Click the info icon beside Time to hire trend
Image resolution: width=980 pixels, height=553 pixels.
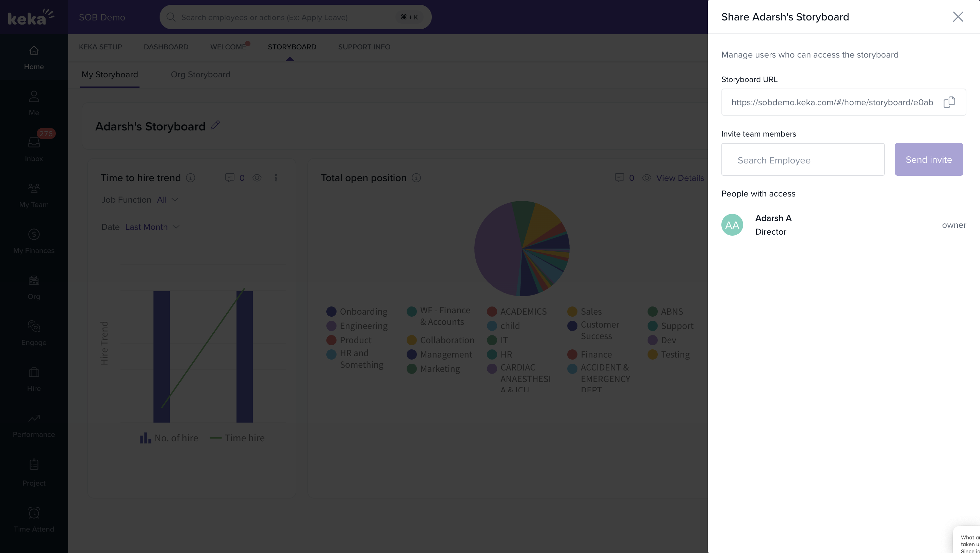(x=191, y=178)
